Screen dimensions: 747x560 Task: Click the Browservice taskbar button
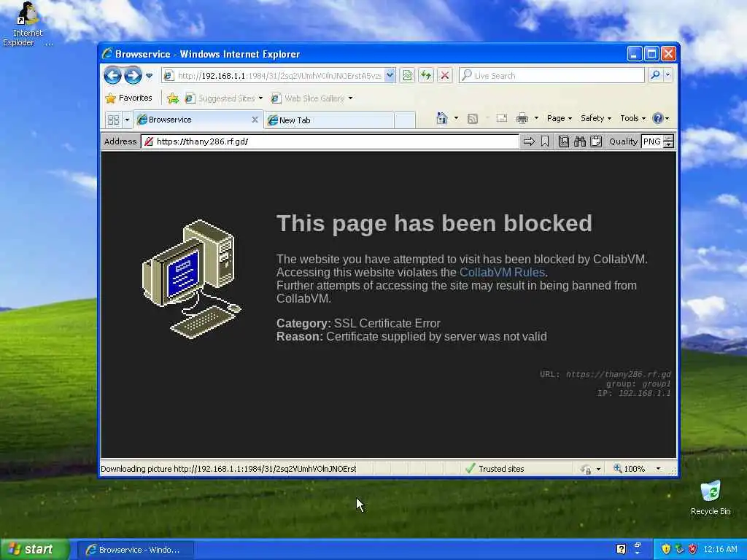pos(135,550)
